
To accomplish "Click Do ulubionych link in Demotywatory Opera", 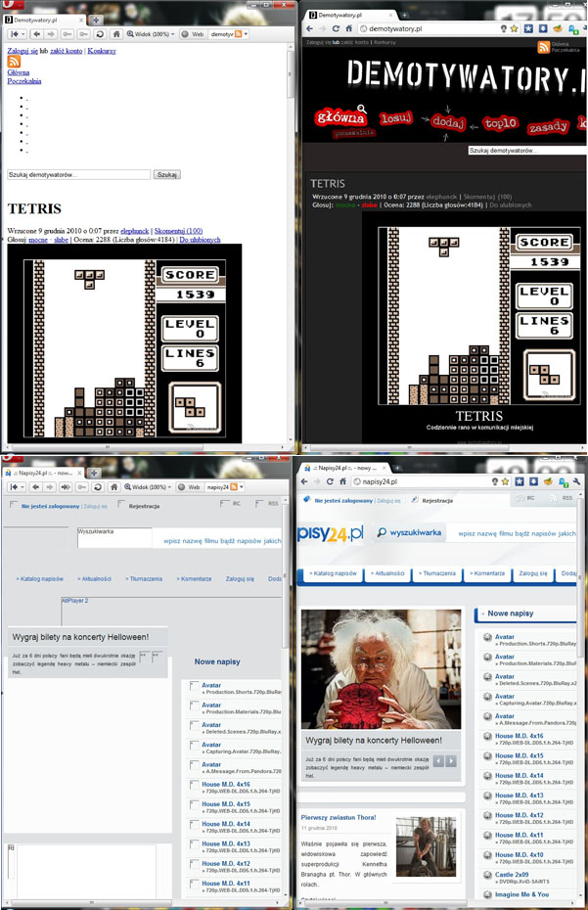I will [200, 239].
